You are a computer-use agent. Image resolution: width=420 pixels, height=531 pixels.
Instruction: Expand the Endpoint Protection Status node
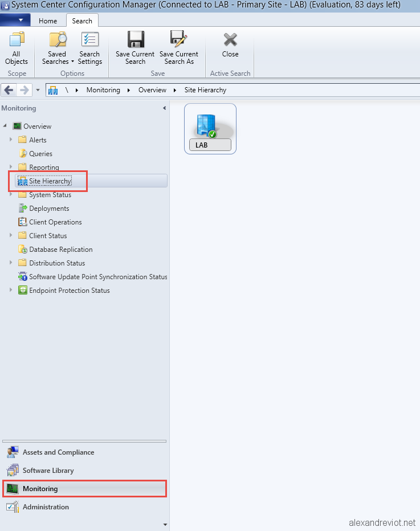click(x=11, y=290)
